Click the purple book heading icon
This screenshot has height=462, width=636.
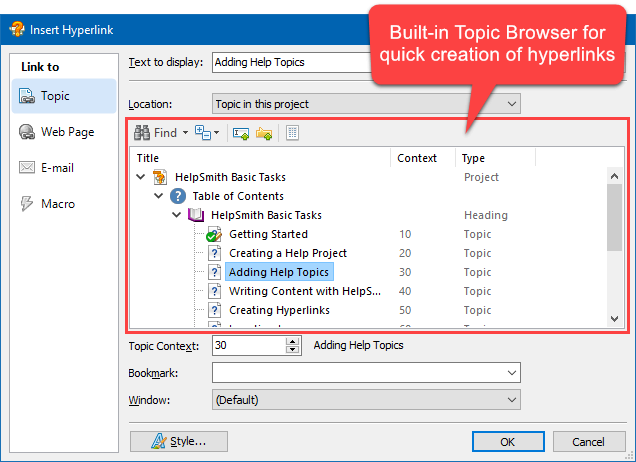[196, 215]
